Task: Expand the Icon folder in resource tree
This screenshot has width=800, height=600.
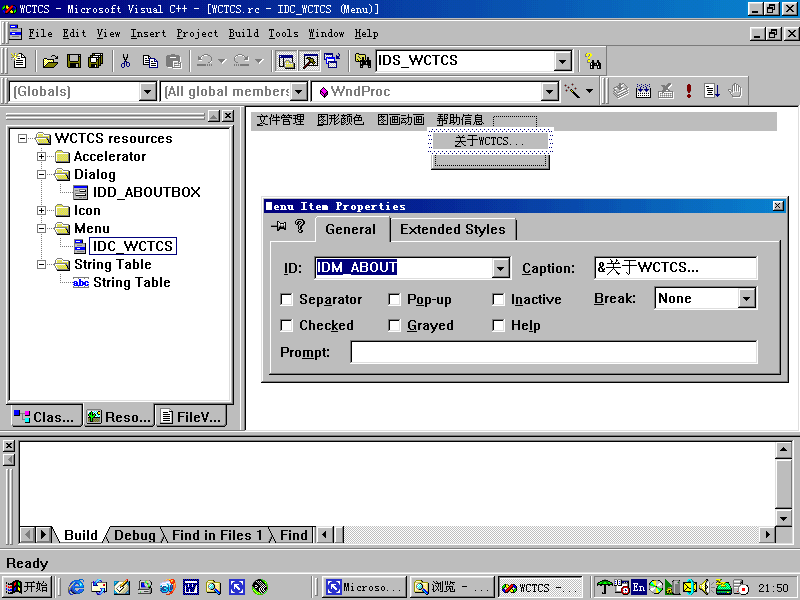Action: [x=42, y=211]
